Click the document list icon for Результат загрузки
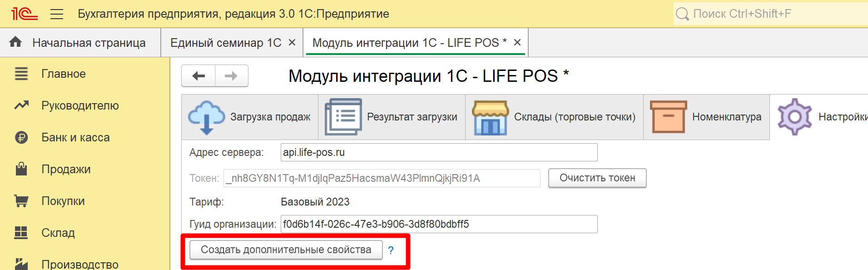Viewport: 868px width, 270px height. point(343,117)
